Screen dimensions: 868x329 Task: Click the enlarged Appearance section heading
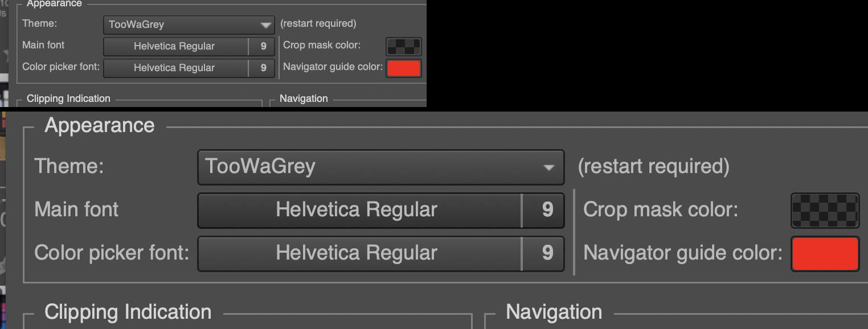pyautogui.click(x=100, y=126)
